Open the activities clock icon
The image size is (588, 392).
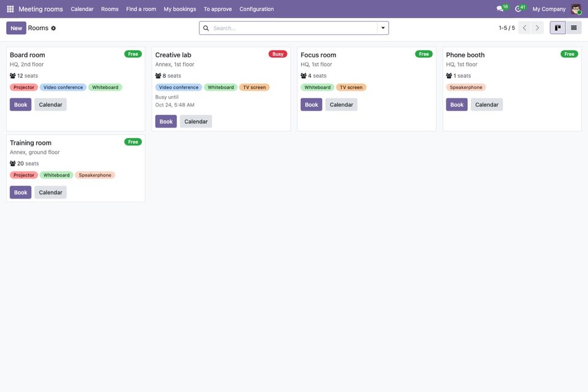[x=518, y=9]
